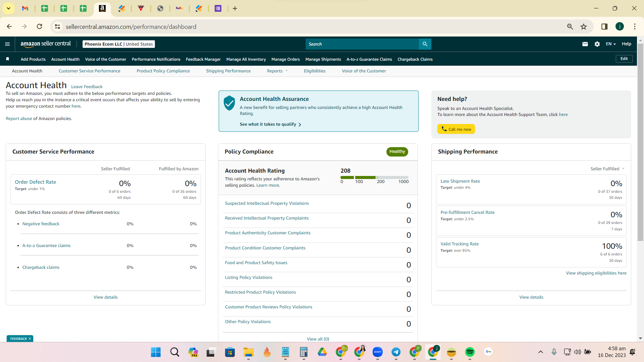Open the Product Policy Compliance tab

pos(163,71)
